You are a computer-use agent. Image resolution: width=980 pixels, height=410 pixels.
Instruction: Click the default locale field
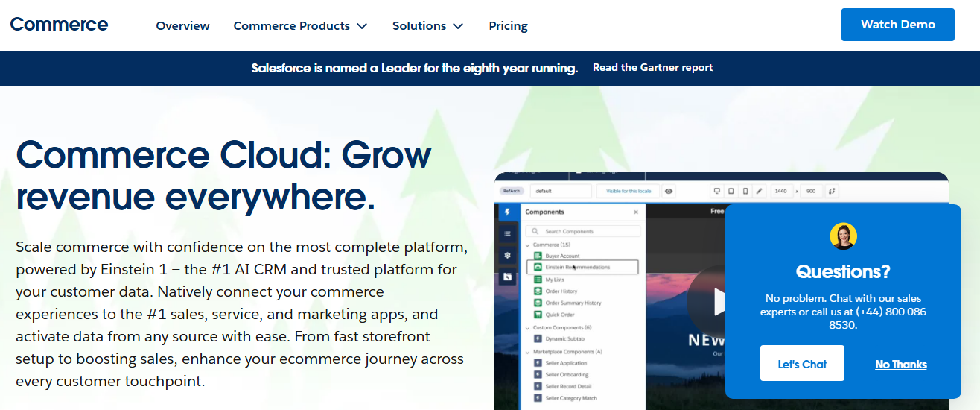click(561, 191)
